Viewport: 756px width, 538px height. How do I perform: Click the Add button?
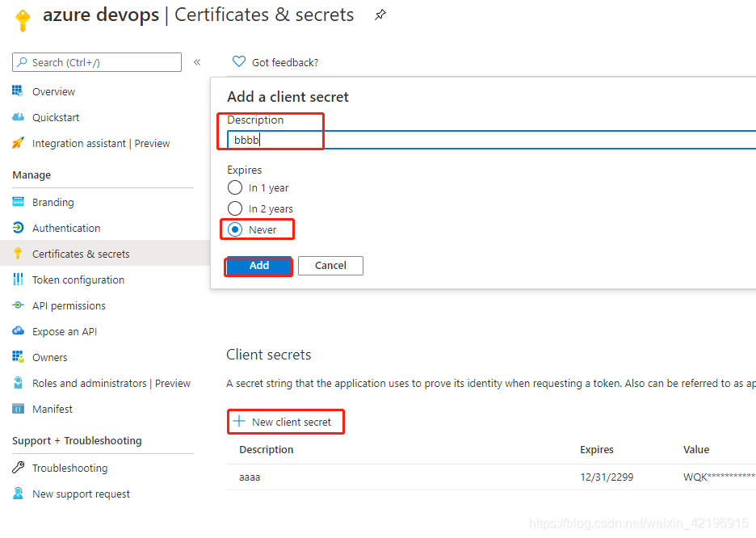[259, 266]
